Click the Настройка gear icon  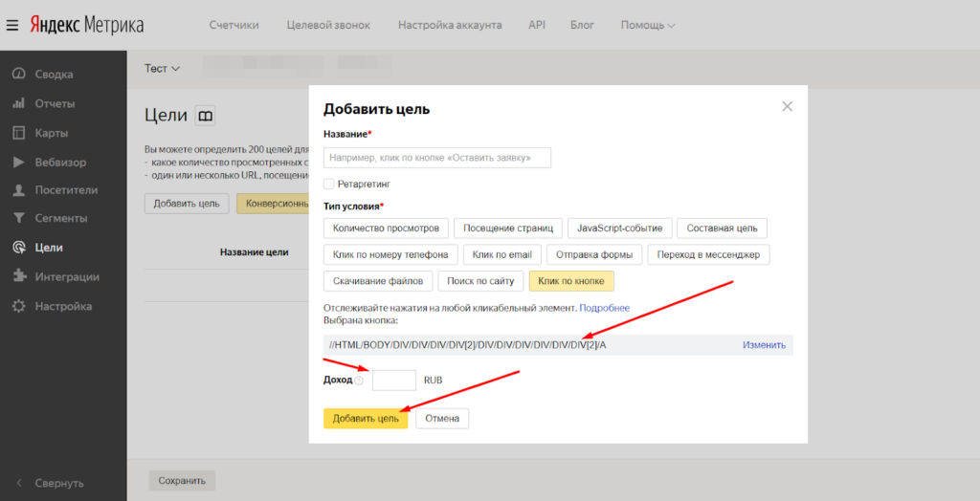pos(18,307)
